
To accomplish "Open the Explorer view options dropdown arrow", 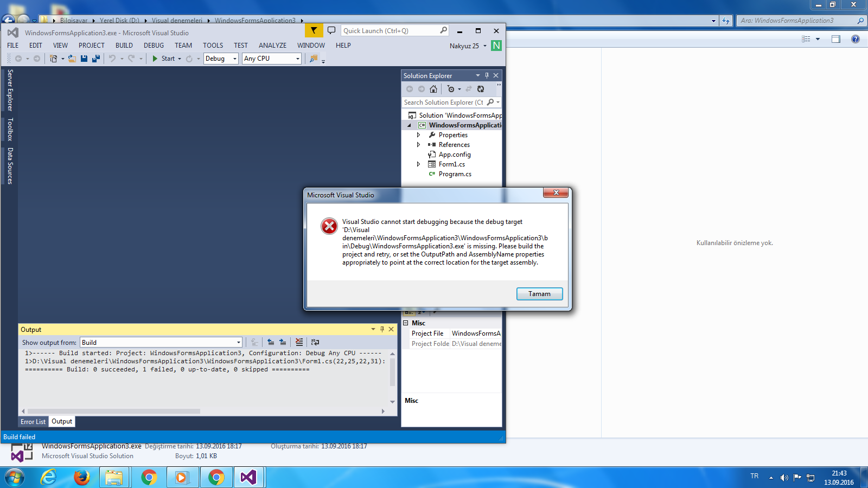I will click(818, 39).
